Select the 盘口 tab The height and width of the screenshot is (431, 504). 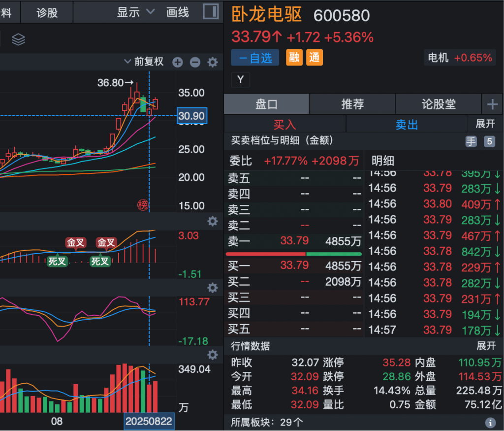tap(266, 104)
